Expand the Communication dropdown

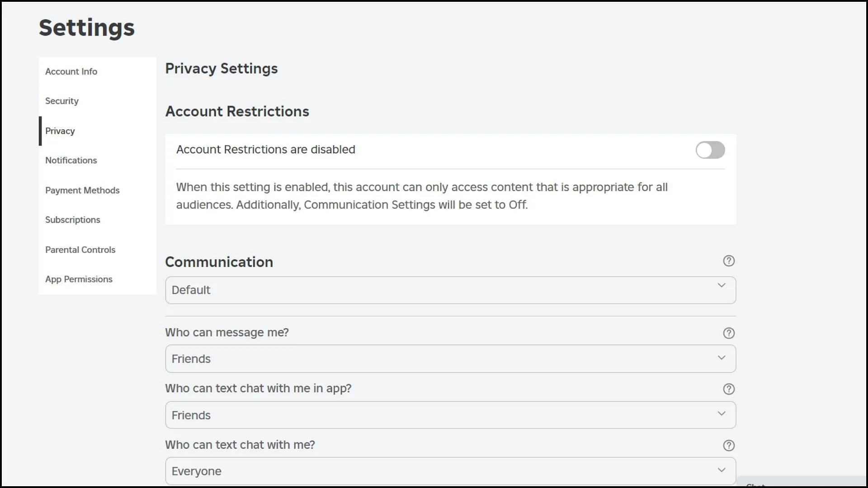click(450, 290)
